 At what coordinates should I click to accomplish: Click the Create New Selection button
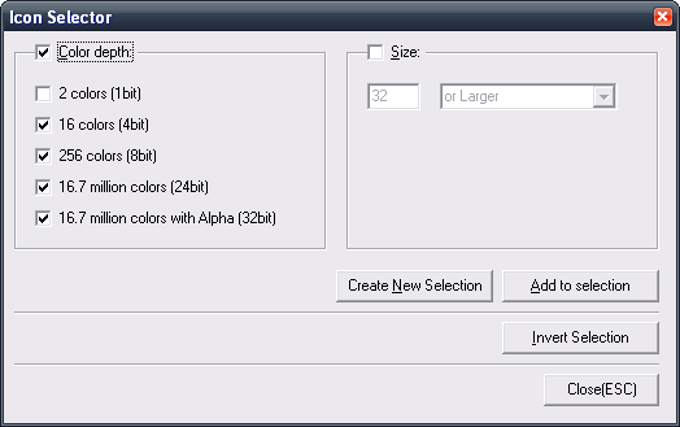click(415, 286)
